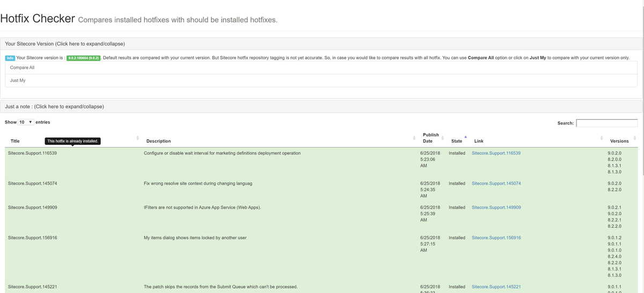Click Installed state in Sitecore.Support.116539 row
644x293 pixels.
[457, 153]
